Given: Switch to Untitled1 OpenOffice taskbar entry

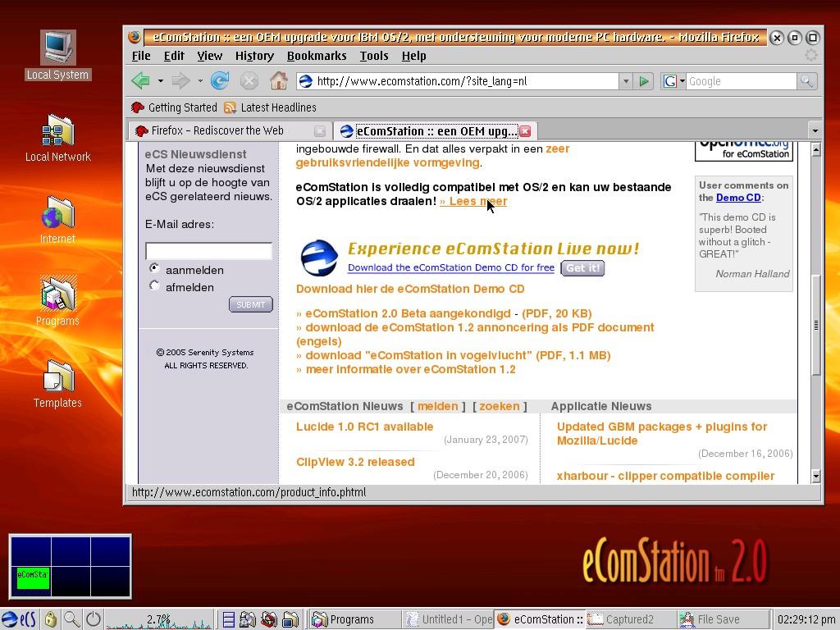Looking at the screenshot, I should [449, 620].
